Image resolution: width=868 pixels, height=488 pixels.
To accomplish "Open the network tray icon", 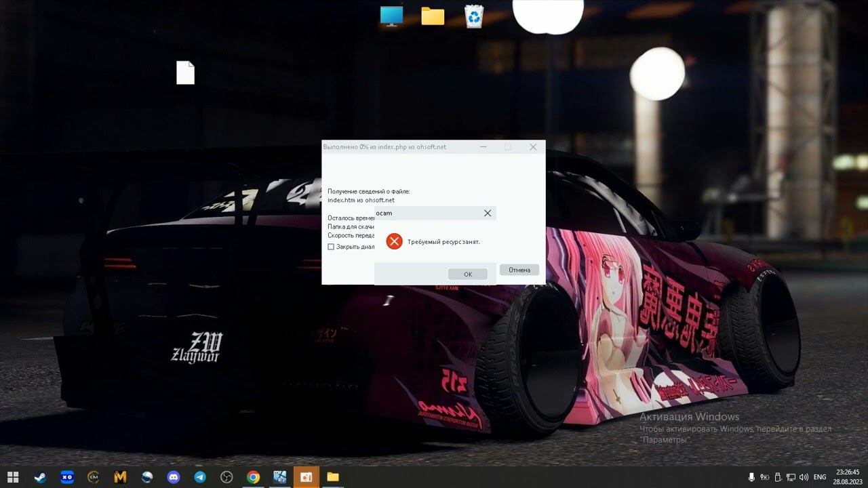I will pyautogui.click(x=791, y=477).
